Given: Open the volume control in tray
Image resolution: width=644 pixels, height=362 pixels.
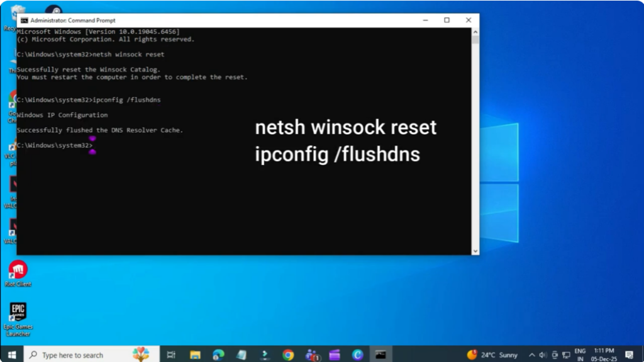Looking at the screenshot, I should 543,354.
